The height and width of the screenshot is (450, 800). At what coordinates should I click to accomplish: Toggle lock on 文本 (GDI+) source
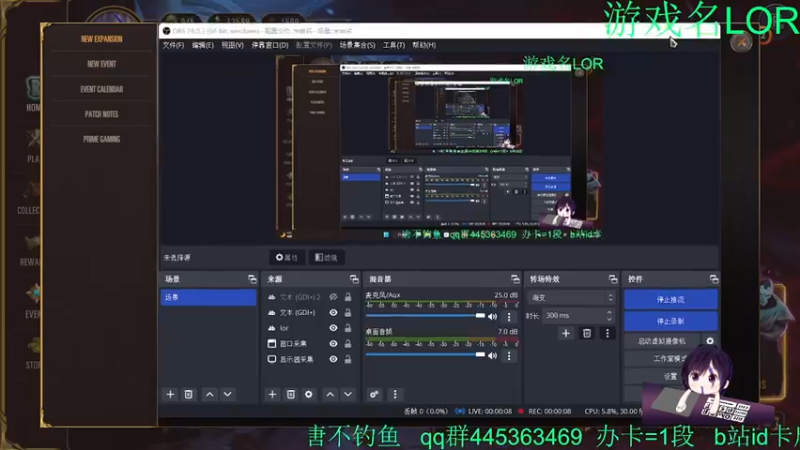pyautogui.click(x=348, y=312)
